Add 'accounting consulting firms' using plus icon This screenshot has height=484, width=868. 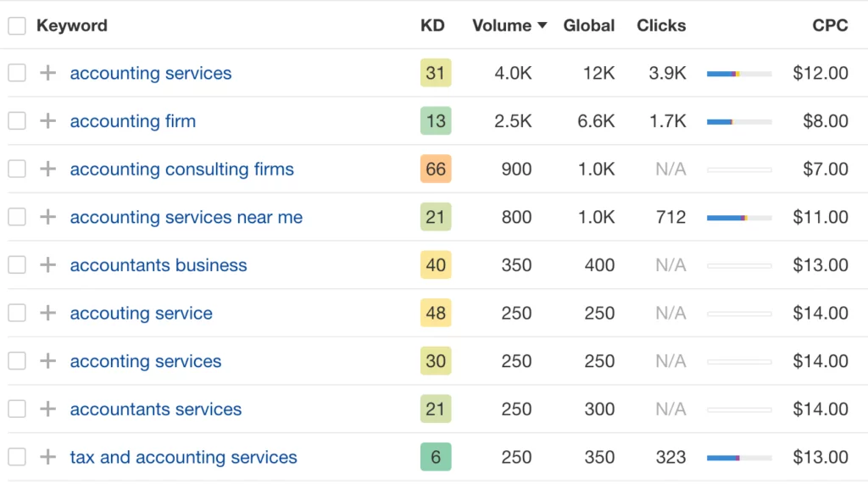pyautogui.click(x=48, y=170)
